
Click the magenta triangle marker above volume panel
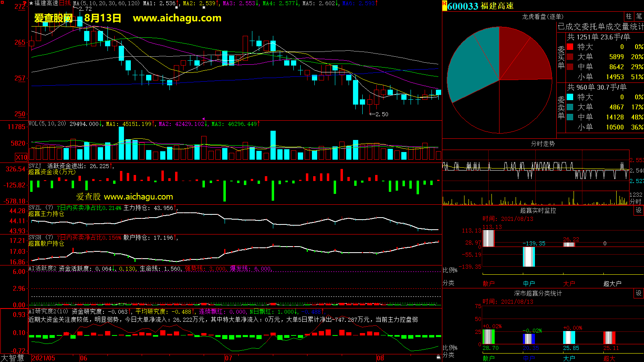pos(203,119)
